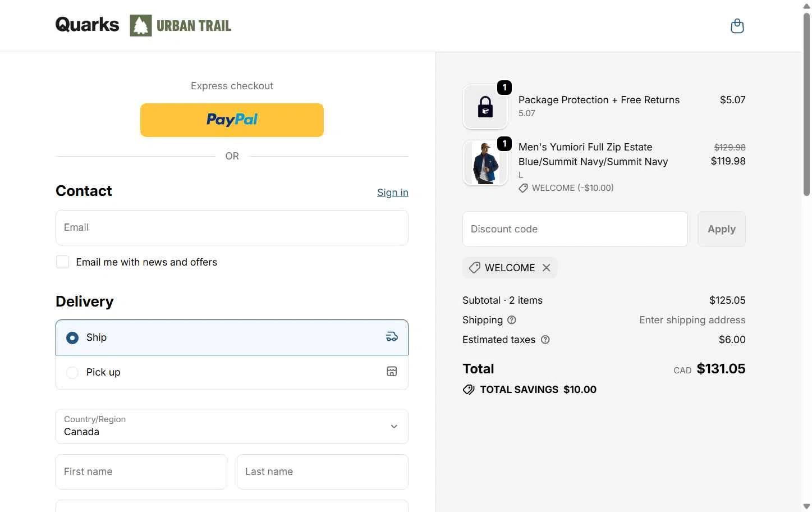Click the $6.00 estimated taxes value
This screenshot has width=812, height=512.
tap(732, 340)
